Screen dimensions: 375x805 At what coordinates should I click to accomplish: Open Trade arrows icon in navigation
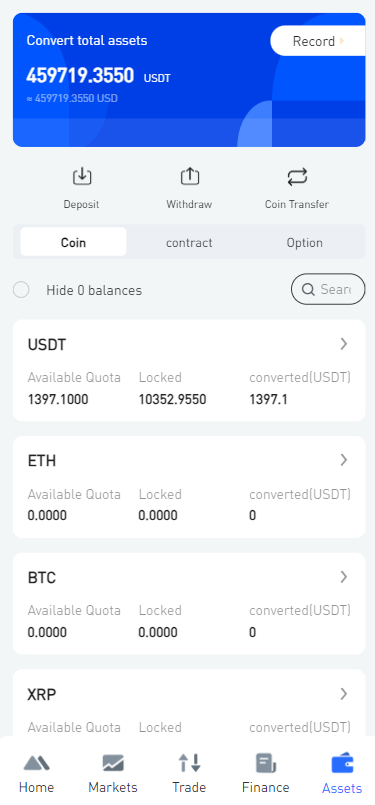point(189,763)
